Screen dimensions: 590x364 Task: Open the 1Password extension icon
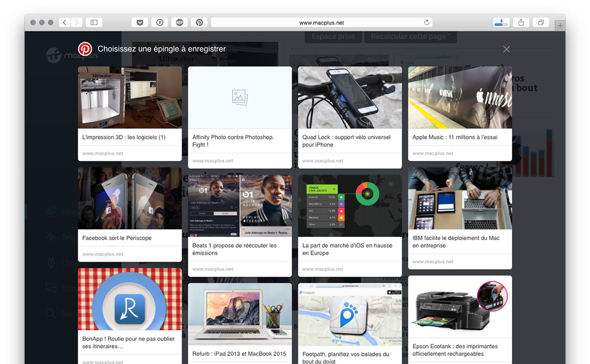pos(159,23)
